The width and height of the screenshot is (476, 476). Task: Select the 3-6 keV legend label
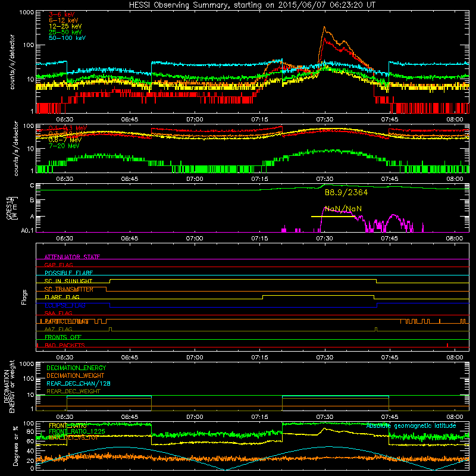click(61, 14)
